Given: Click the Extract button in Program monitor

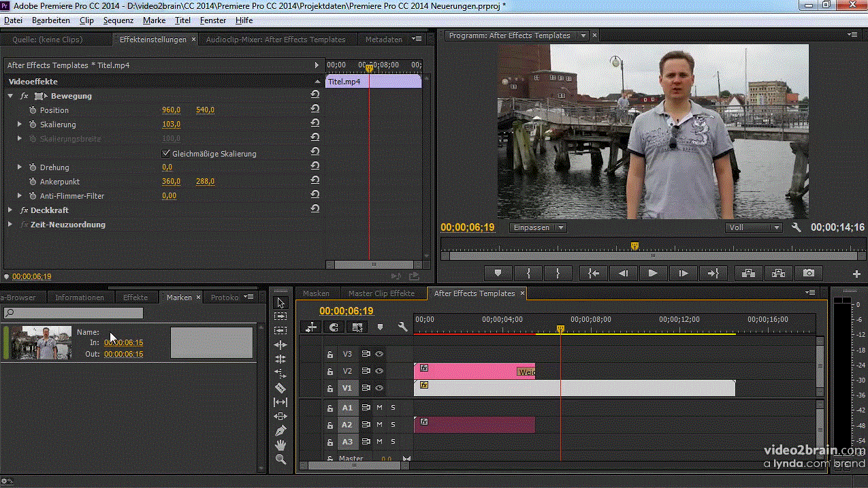Looking at the screenshot, I should (778, 273).
